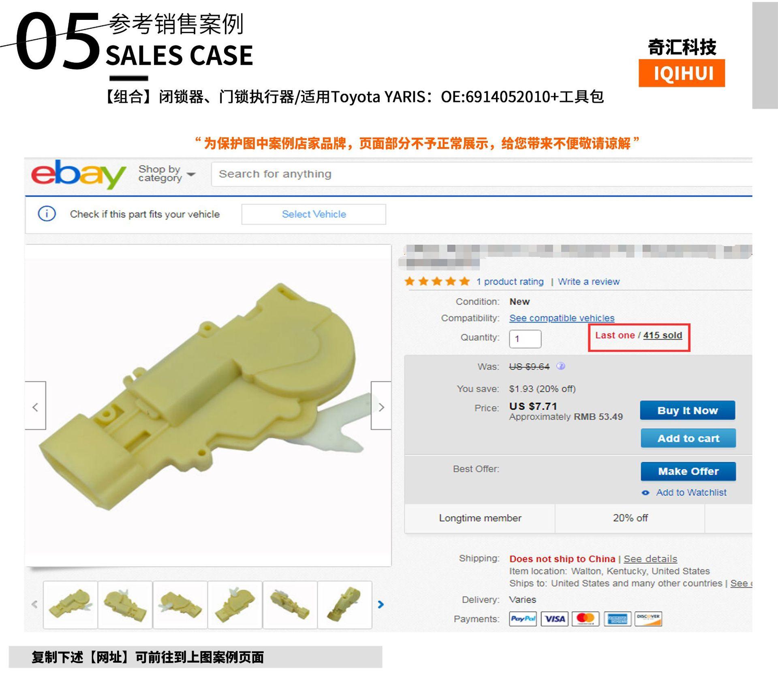Show previous product image with left arrow
The width and height of the screenshot is (778, 700).
coord(35,405)
